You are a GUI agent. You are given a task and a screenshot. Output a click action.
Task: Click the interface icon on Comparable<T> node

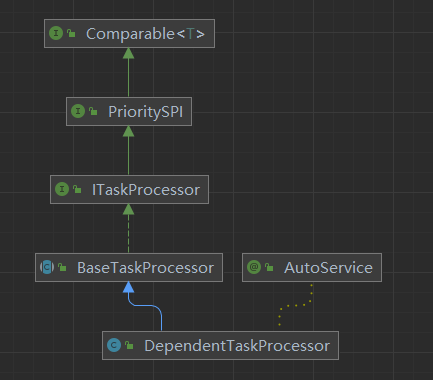(x=56, y=33)
